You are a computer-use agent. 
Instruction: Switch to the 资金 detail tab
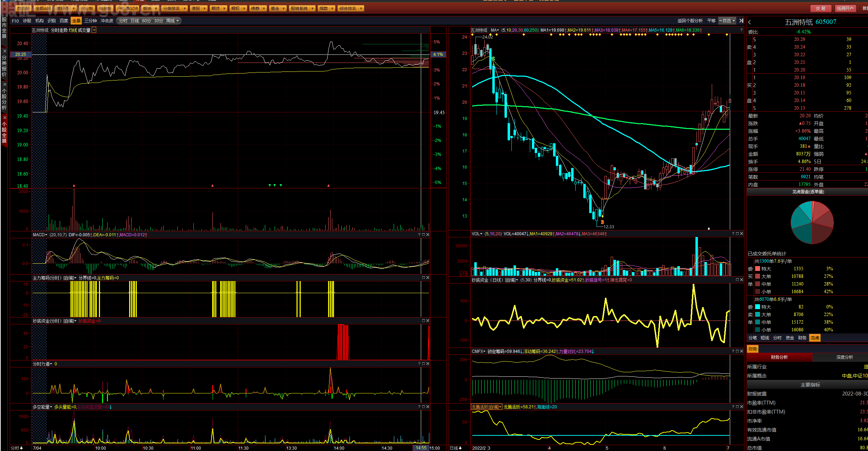(x=790, y=338)
